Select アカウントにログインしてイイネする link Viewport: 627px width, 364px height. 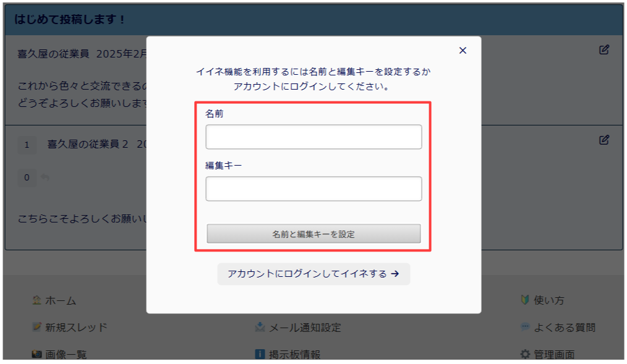pyautogui.click(x=313, y=274)
